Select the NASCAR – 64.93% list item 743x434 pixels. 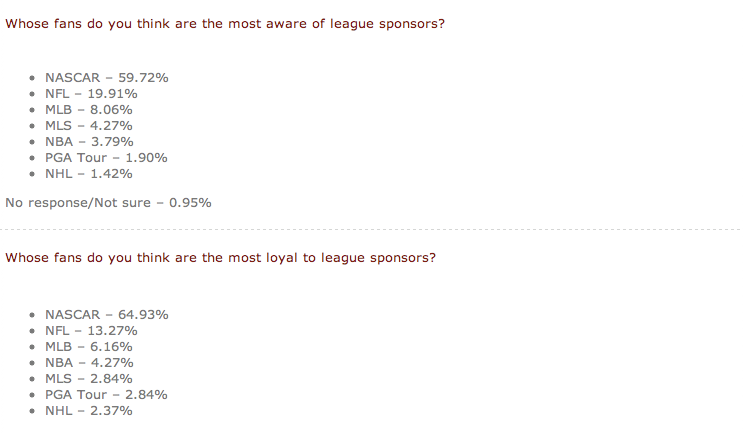pyautogui.click(x=107, y=315)
